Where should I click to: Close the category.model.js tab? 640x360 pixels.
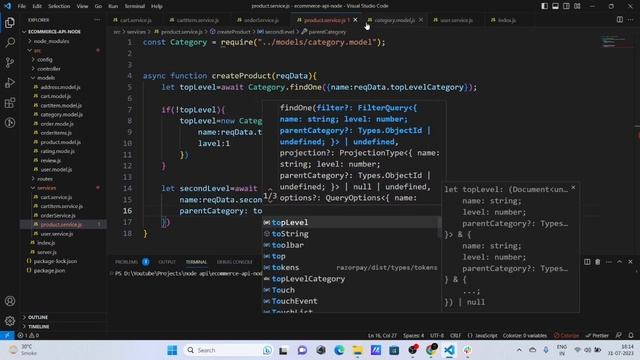pyautogui.click(x=421, y=20)
